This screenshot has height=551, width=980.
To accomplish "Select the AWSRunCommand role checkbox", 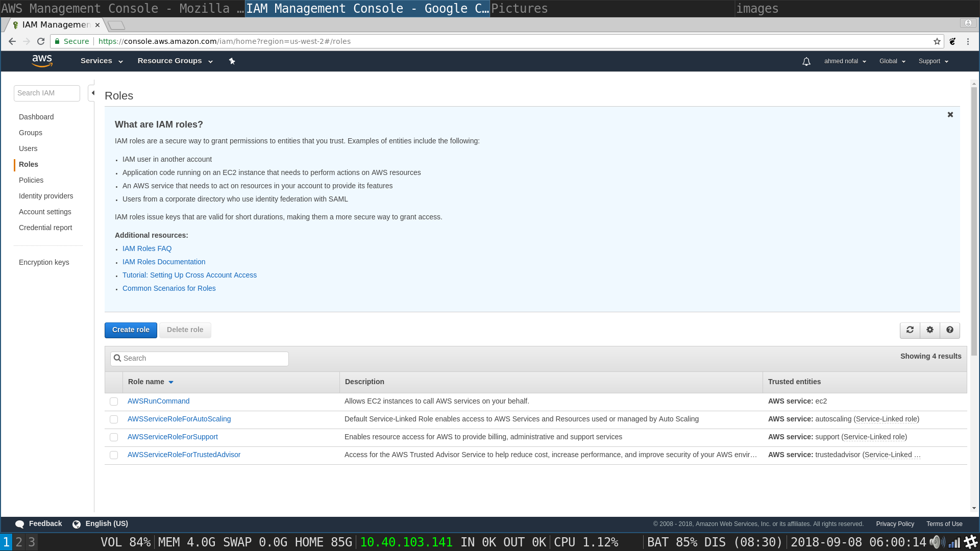I will [114, 402].
